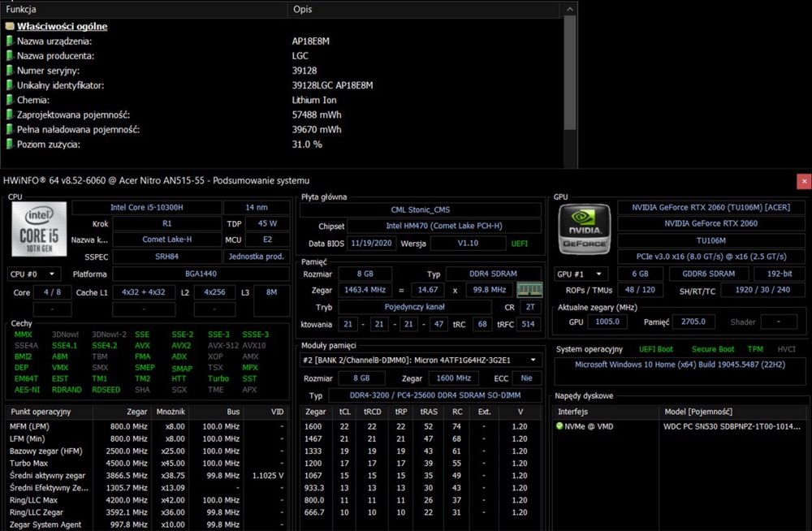Viewport: 812px width, 531px height.
Task: Click the GPU memory clock 2705.0 value
Action: [x=693, y=322]
